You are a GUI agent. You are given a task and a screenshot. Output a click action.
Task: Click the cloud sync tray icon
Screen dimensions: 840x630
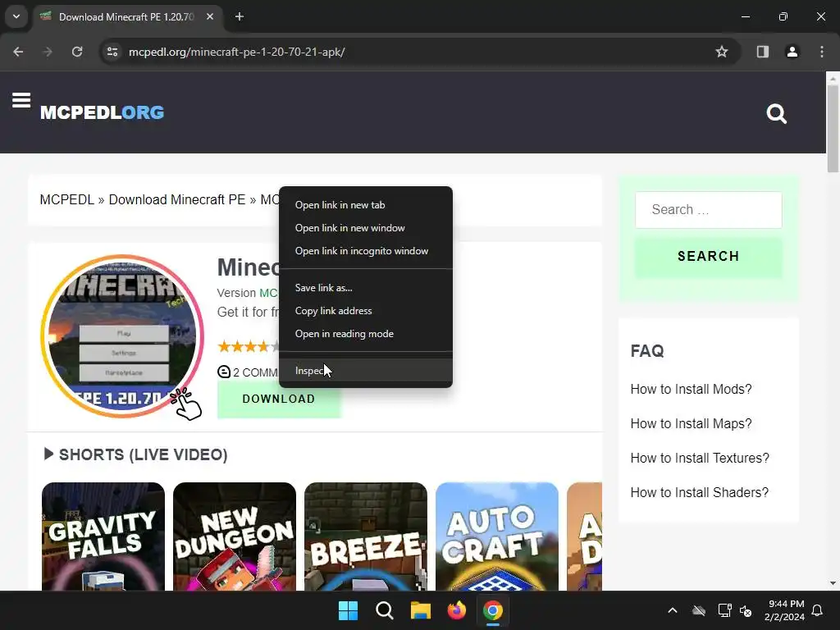pyautogui.click(x=699, y=610)
